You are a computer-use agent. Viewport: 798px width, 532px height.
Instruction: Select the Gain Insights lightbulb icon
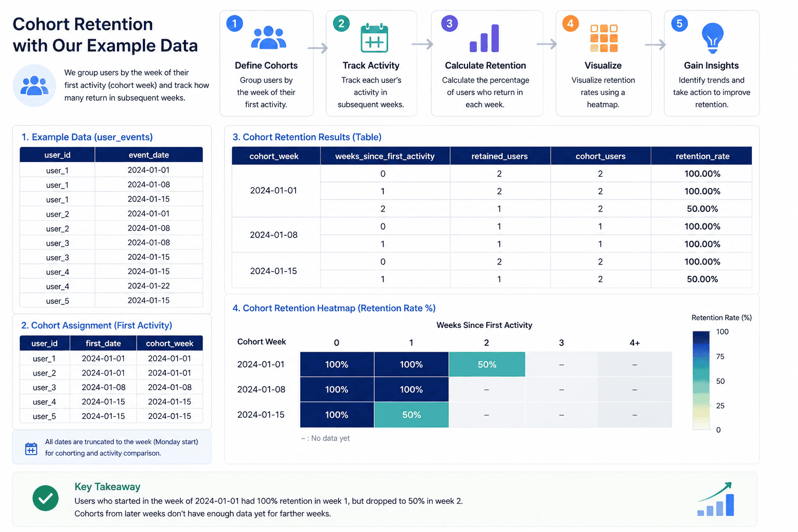pyautogui.click(x=712, y=37)
